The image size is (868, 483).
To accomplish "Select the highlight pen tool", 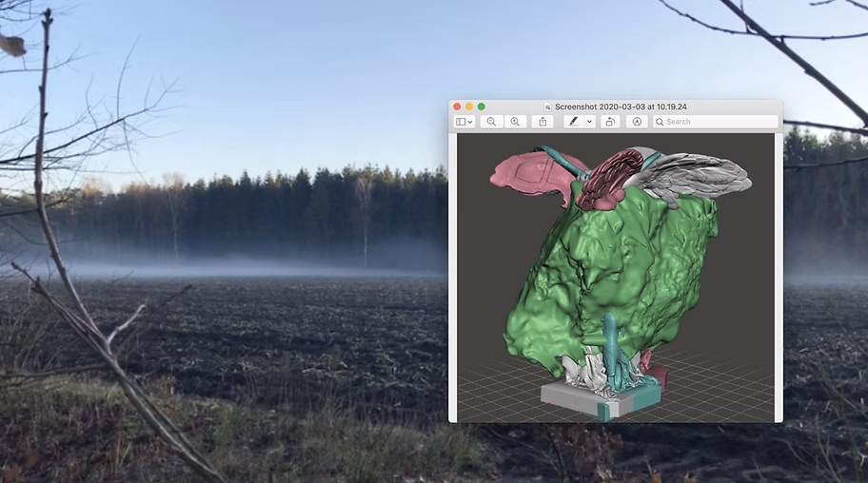I will point(574,122).
